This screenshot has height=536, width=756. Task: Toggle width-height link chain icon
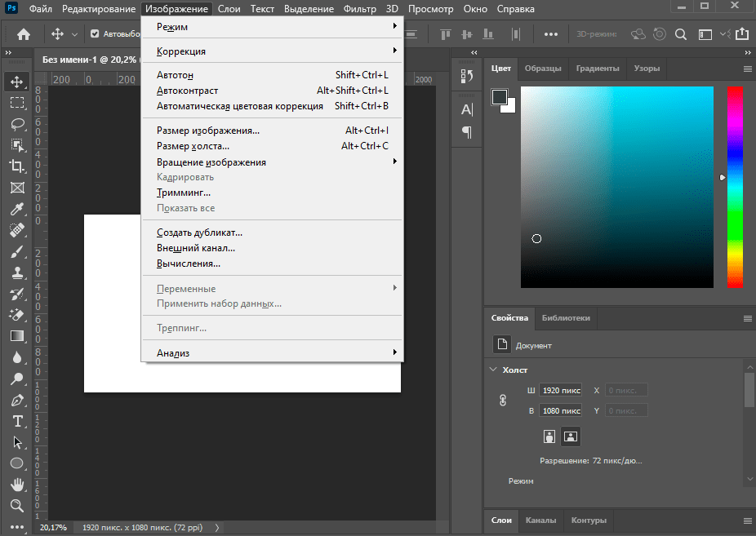[503, 401]
